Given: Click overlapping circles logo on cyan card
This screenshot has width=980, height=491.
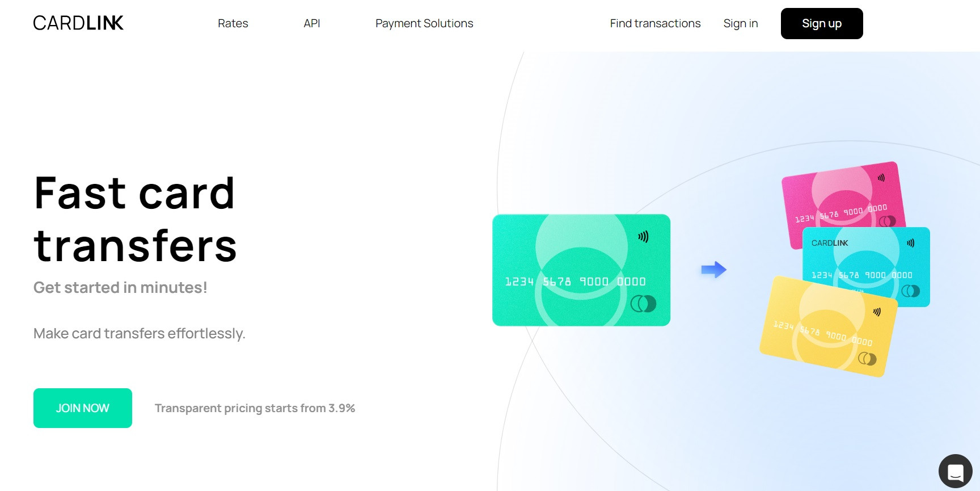Looking at the screenshot, I should [x=910, y=291].
